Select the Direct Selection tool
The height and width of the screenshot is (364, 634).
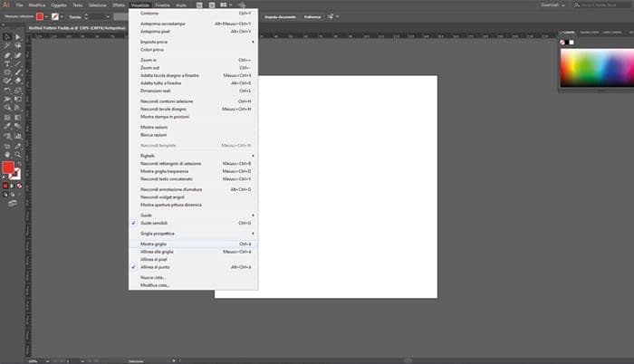pos(19,37)
